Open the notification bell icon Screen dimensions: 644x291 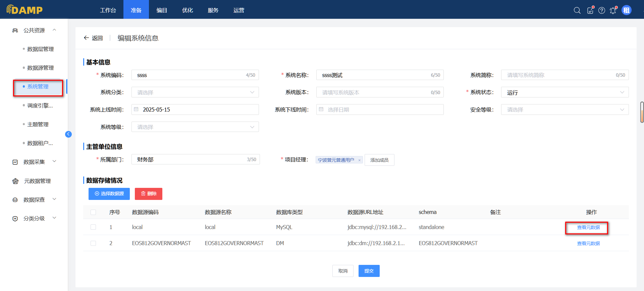click(x=613, y=10)
